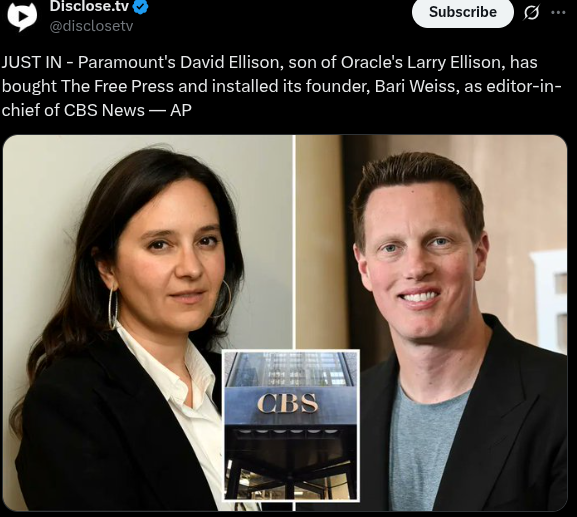Image resolution: width=577 pixels, height=517 pixels.
Task: Open the right photo of smiling man
Action: coord(431,322)
